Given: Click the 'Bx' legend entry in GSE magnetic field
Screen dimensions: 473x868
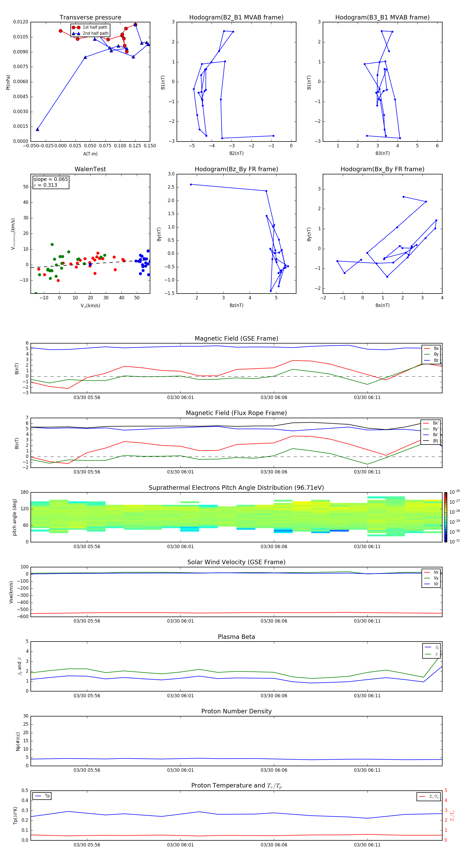Looking at the screenshot, I should [431, 349].
